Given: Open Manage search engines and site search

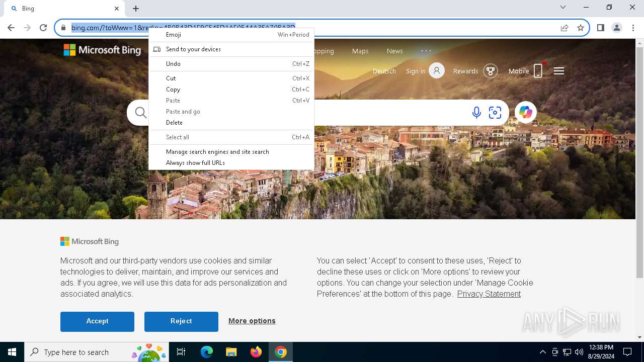Looking at the screenshot, I should click(231, 152).
